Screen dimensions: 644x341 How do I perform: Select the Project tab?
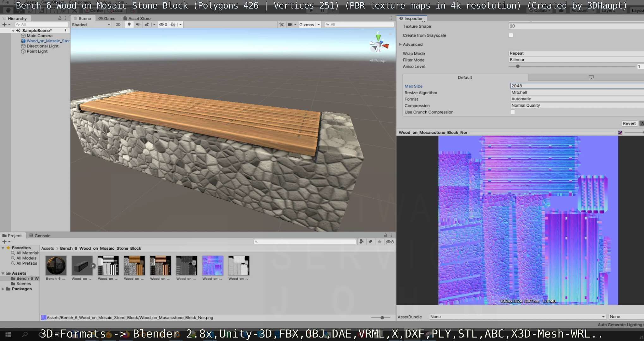point(12,236)
